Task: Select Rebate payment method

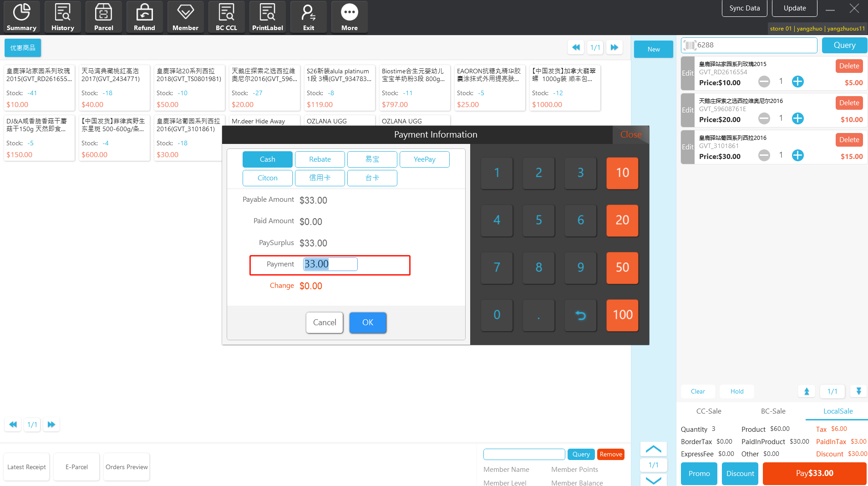Action: [x=320, y=159]
